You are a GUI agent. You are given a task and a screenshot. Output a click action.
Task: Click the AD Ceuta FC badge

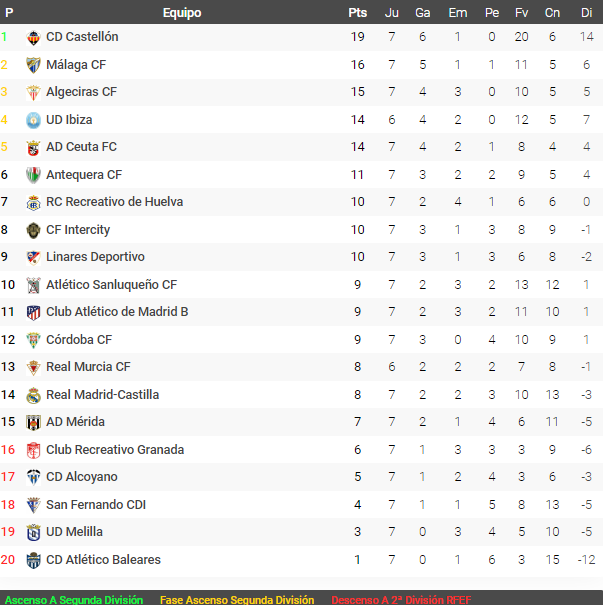tap(33, 147)
